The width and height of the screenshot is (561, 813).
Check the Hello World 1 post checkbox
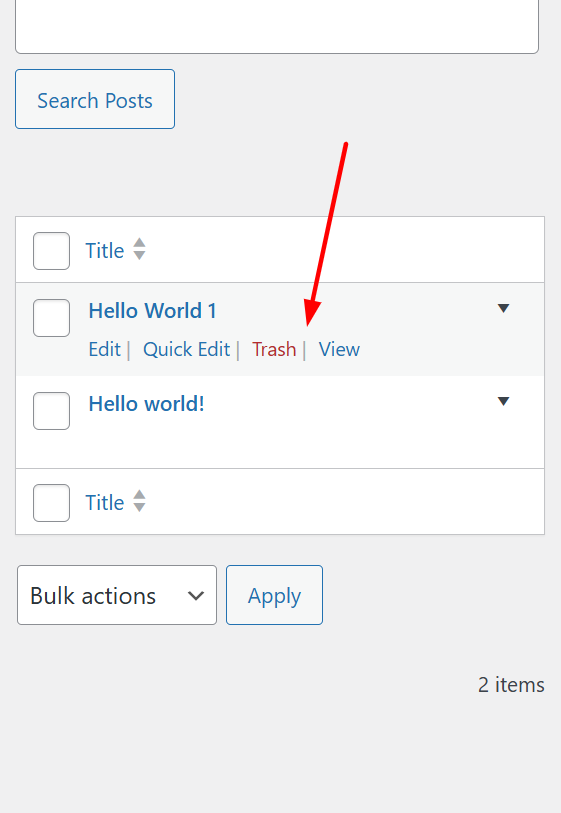tap(51, 318)
